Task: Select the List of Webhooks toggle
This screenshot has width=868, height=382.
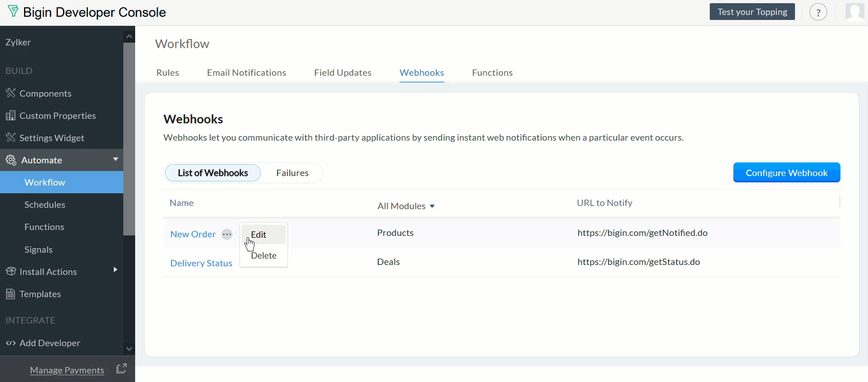Action: (x=213, y=173)
